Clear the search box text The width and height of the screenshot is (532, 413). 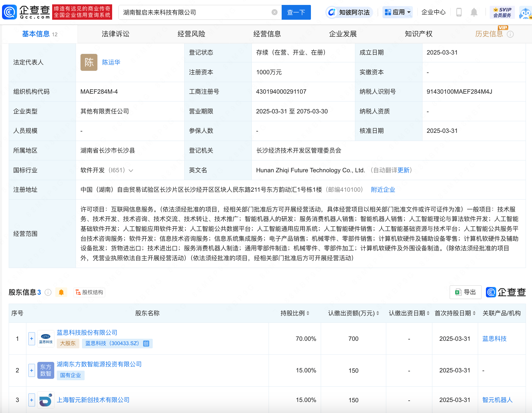point(274,12)
